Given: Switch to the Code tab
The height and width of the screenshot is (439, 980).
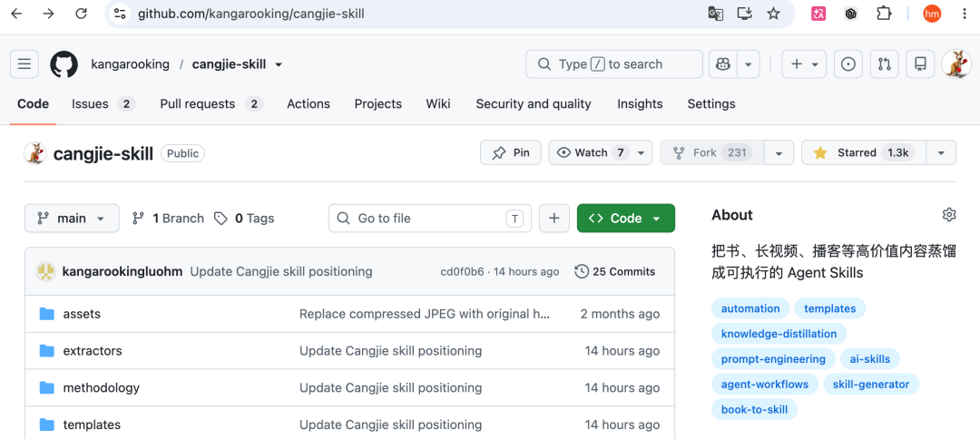Looking at the screenshot, I should [x=34, y=104].
